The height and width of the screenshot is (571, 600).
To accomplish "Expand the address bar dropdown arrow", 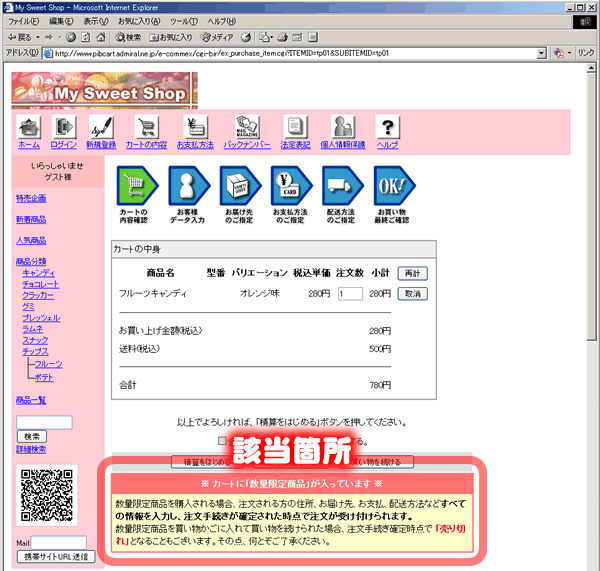I will click(x=541, y=53).
